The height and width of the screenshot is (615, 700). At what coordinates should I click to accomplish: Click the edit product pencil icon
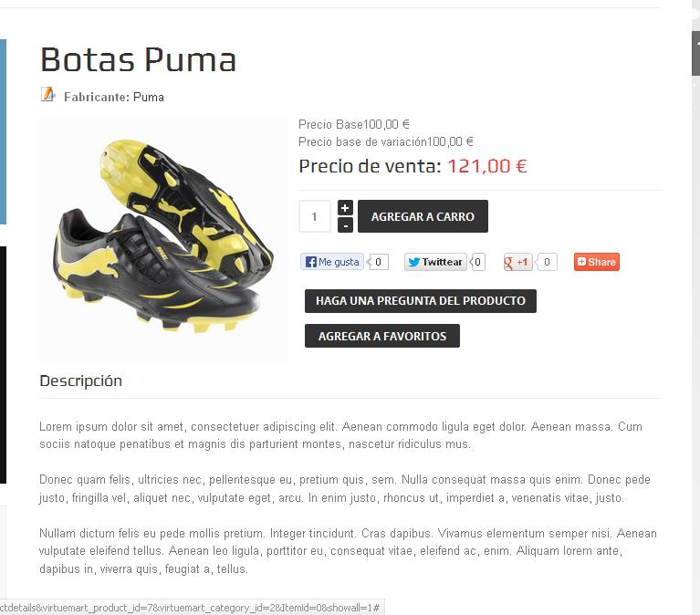click(x=47, y=95)
